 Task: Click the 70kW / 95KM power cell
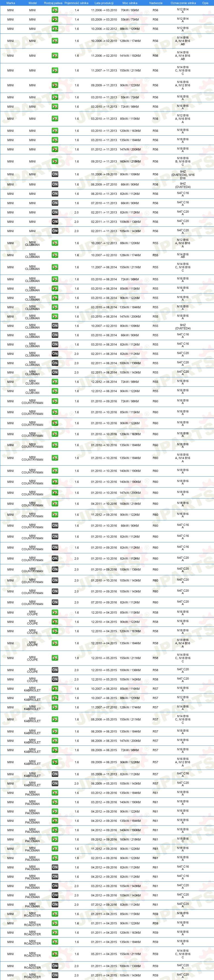pyautogui.click(x=130, y=10)
